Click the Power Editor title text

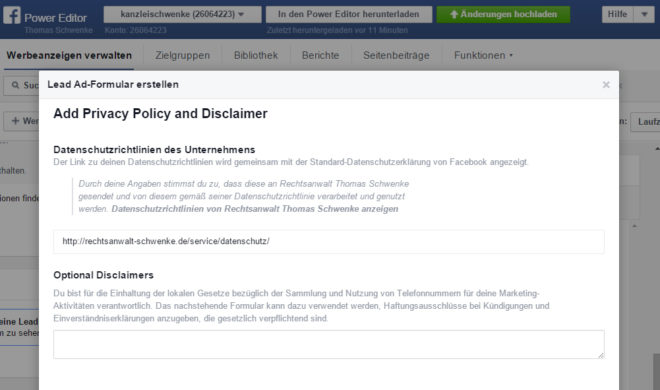click(x=56, y=18)
